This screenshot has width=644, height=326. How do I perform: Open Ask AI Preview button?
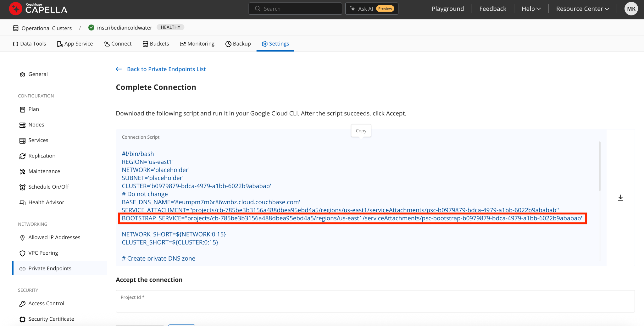[372, 9]
